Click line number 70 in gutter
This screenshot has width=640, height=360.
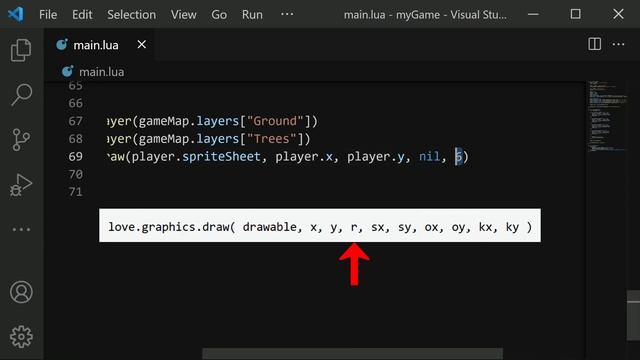(x=76, y=174)
